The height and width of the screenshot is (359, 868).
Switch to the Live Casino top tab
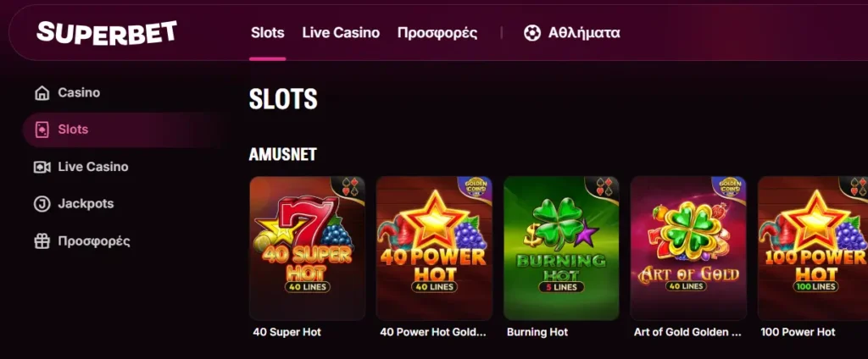pyautogui.click(x=341, y=33)
